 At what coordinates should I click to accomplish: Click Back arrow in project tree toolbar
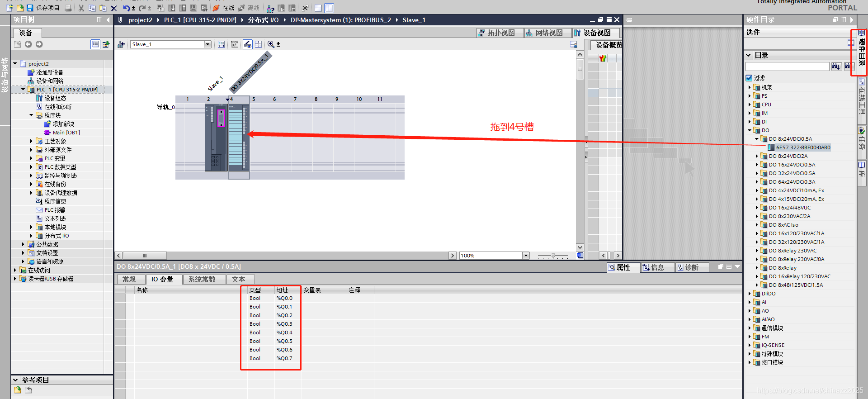(x=28, y=44)
